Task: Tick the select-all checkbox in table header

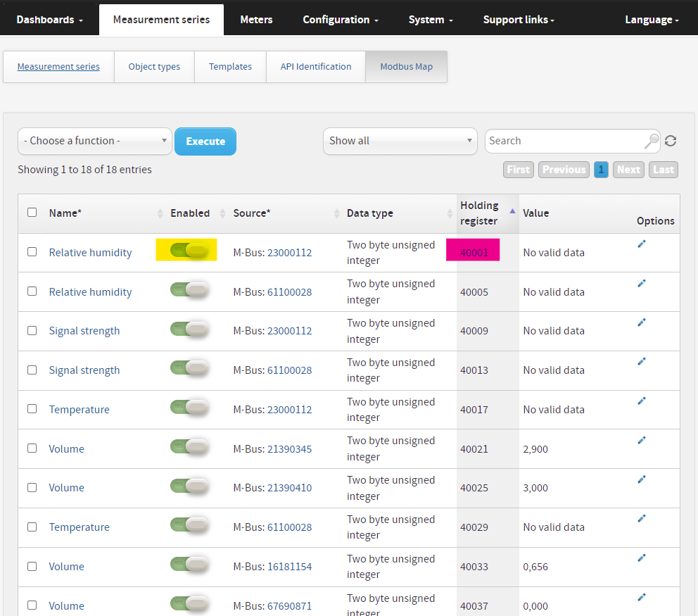Action: 32,212
